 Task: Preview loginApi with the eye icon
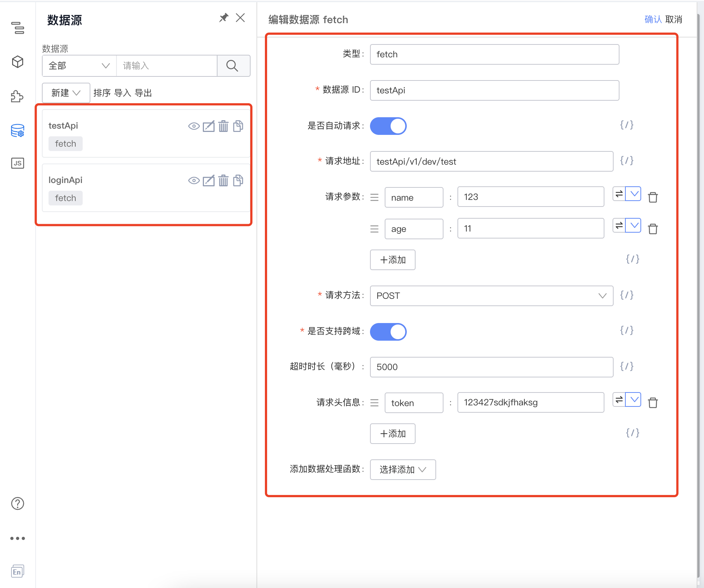[x=194, y=181]
